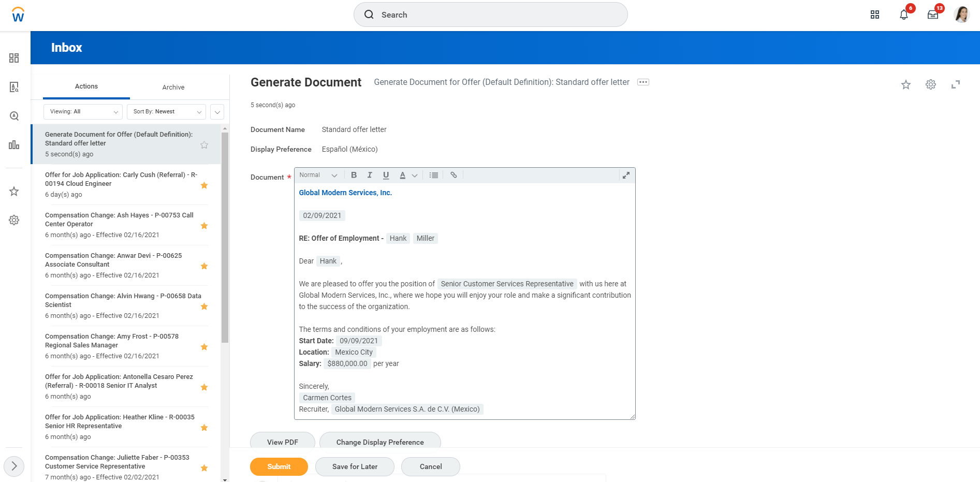Screen dimensions: 980x482
Task: Open the Sort By: Newest dropdown
Action: click(x=166, y=112)
